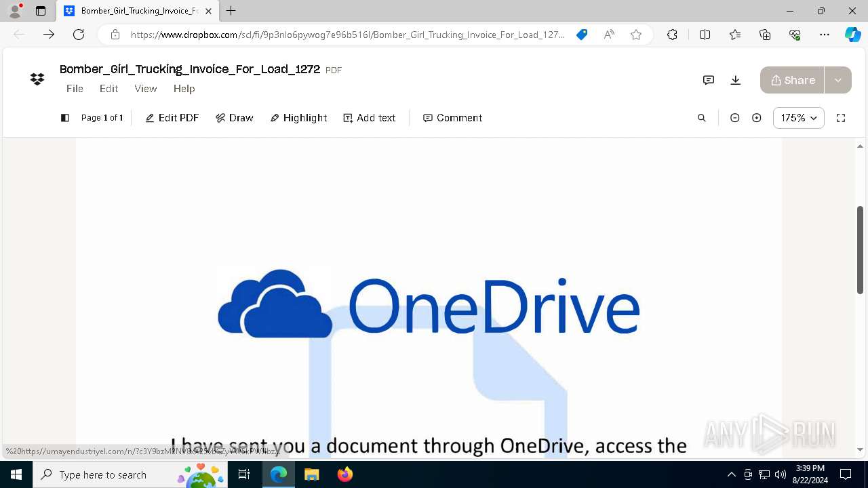Click the scrollbar up arrow
This screenshot has height=488, width=868.
click(x=861, y=146)
